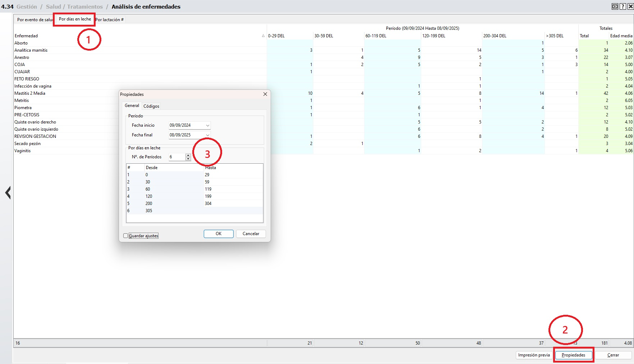Open the Por evento de salud tab
Screen dimensions: 634x364
(x=35, y=20)
